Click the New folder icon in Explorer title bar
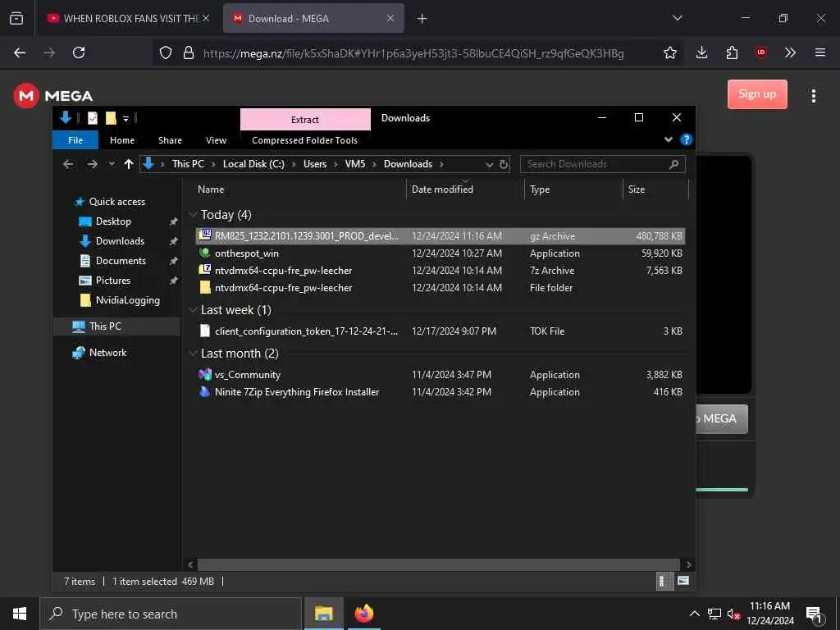Screen dimensions: 840x630 coord(111,118)
